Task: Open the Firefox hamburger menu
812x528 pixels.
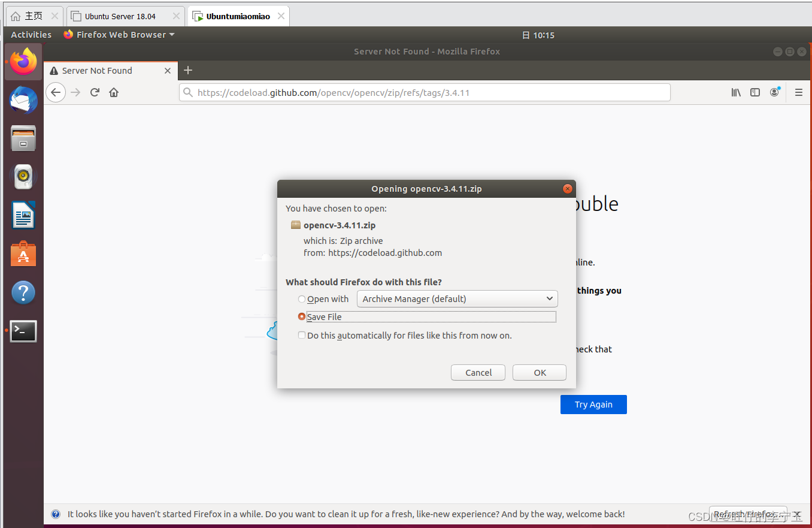Action: 798,92
